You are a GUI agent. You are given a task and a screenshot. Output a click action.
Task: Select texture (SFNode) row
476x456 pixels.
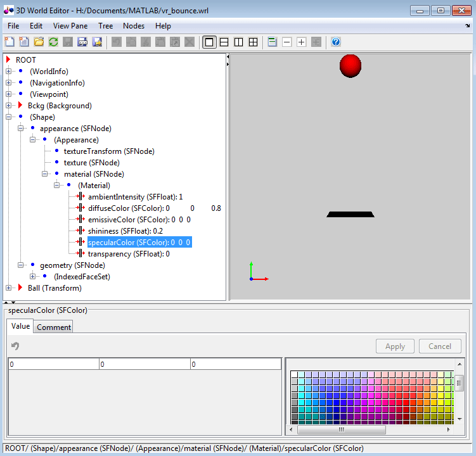click(x=92, y=163)
